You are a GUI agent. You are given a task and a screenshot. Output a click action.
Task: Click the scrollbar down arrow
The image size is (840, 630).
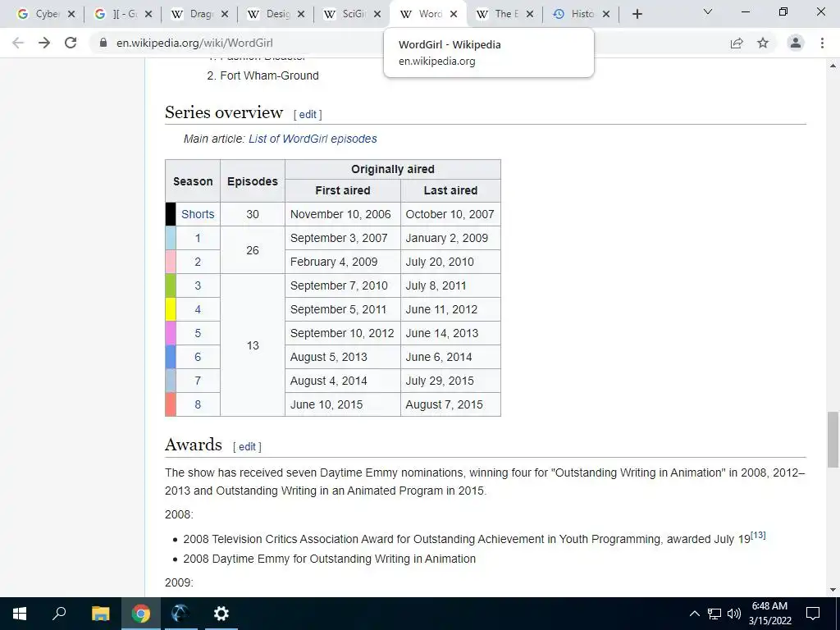pos(833,590)
